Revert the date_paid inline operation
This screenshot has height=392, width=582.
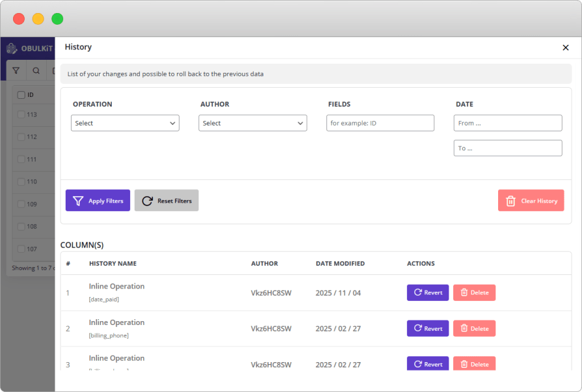427,293
